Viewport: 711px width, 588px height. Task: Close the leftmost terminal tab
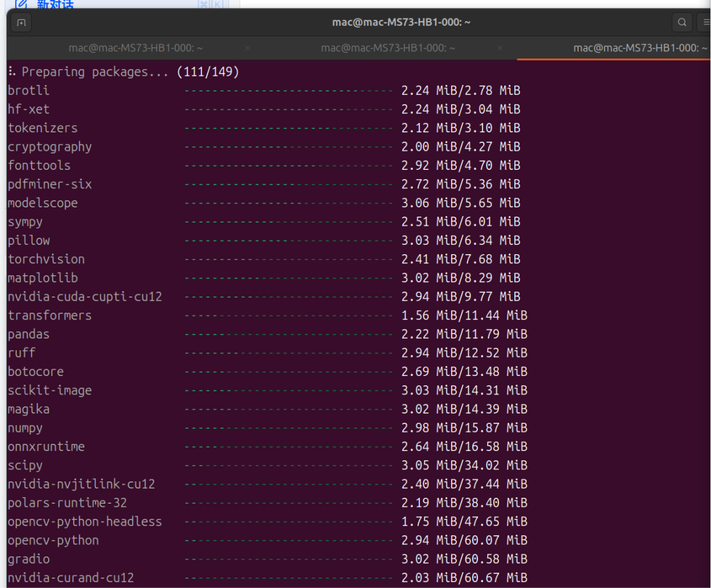click(x=248, y=48)
